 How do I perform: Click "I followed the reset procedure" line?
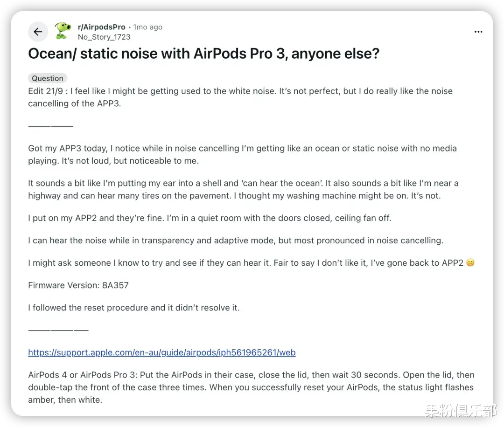click(x=134, y=308)
